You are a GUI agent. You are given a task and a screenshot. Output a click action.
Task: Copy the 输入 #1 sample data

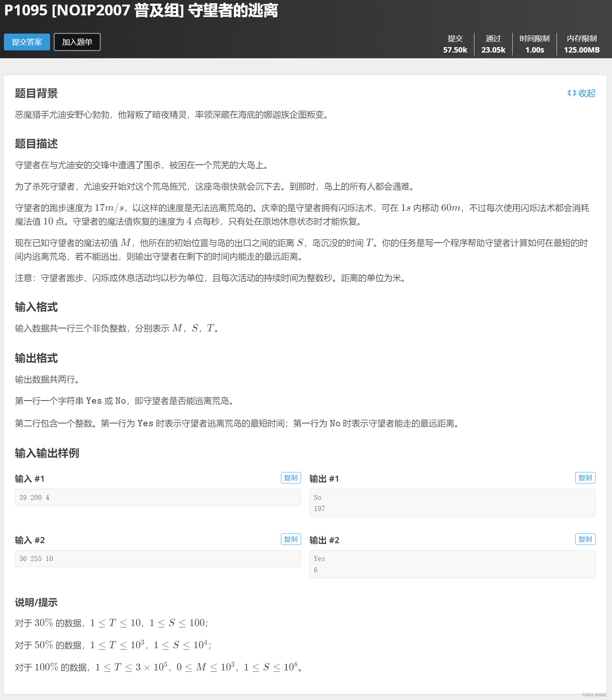coord(290,478)
